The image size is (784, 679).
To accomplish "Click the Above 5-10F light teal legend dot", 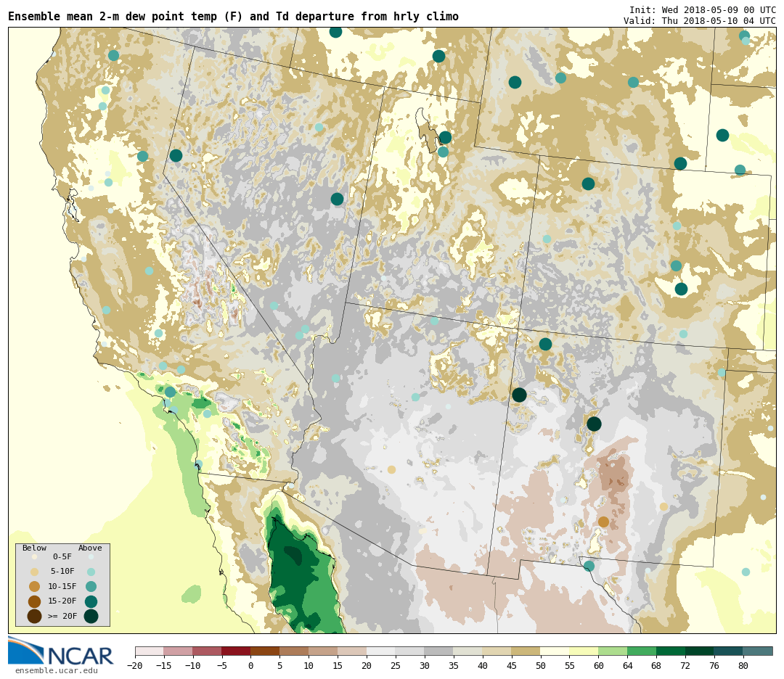I will (91, 572).
